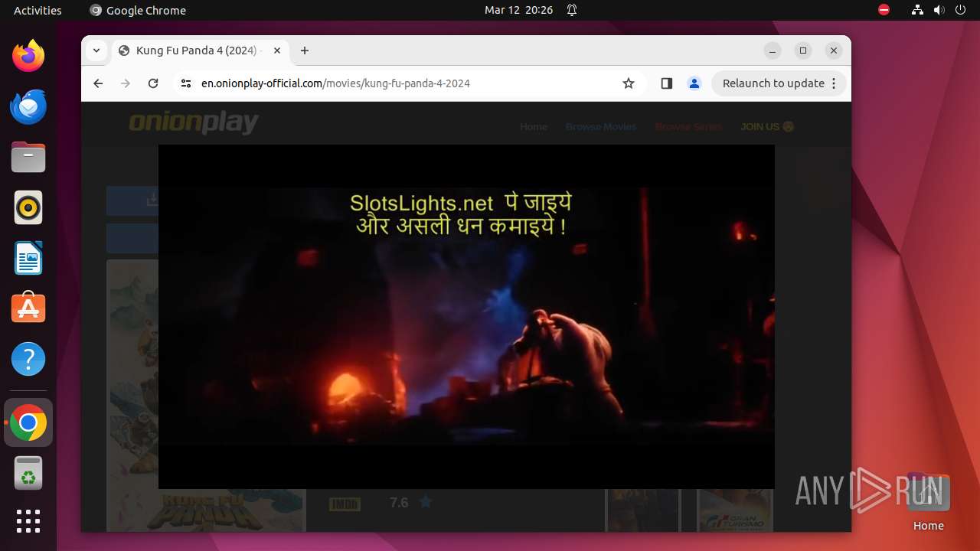Image resolution: width=980 pixels, height=551 pixels.
Task: Open Ubuntu Software store in dock
Action: pyautogui.click(x=28, y=308)
